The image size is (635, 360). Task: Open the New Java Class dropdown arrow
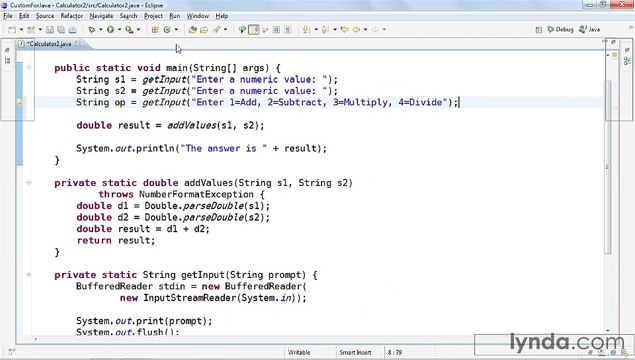point(176,30)
